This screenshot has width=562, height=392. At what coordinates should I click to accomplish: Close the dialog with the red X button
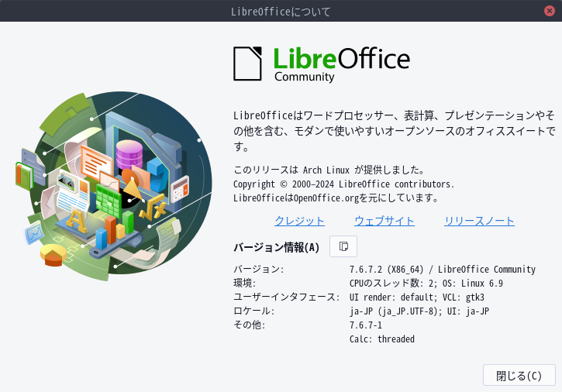coord(549,11)
